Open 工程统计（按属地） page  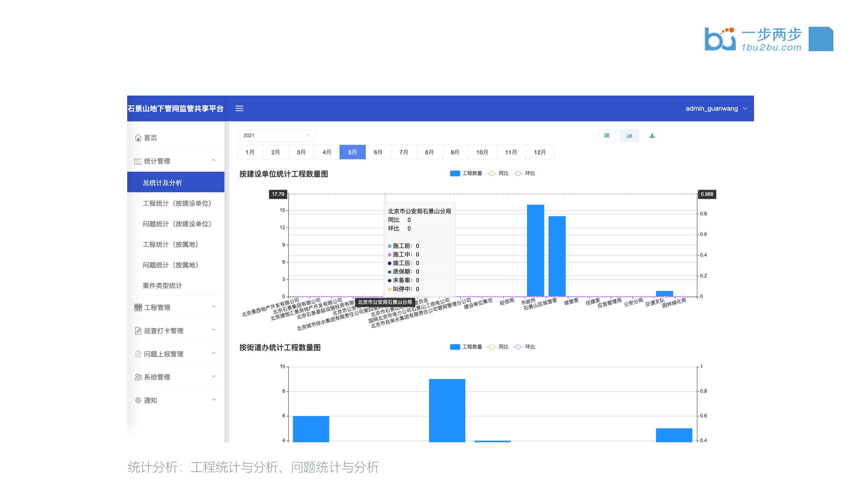(176, 244)
